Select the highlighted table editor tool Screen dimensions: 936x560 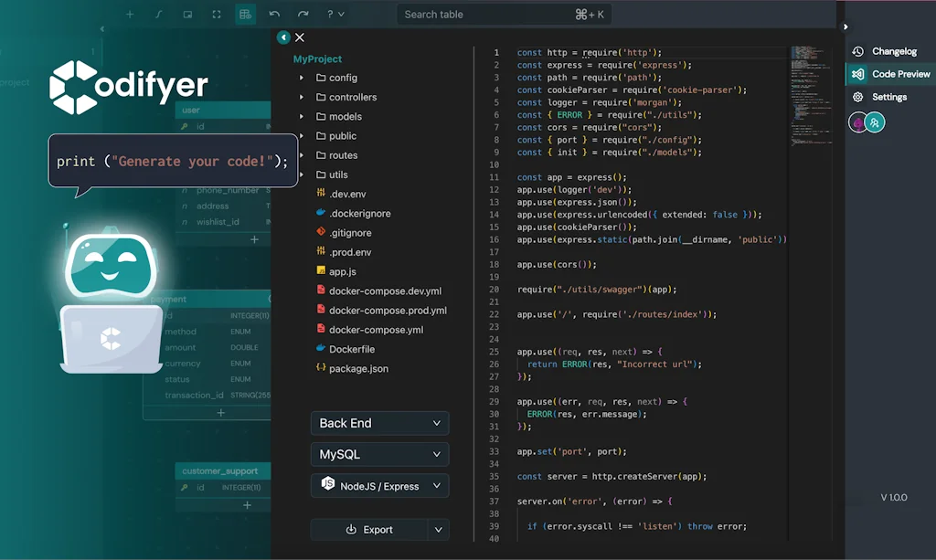245,14
